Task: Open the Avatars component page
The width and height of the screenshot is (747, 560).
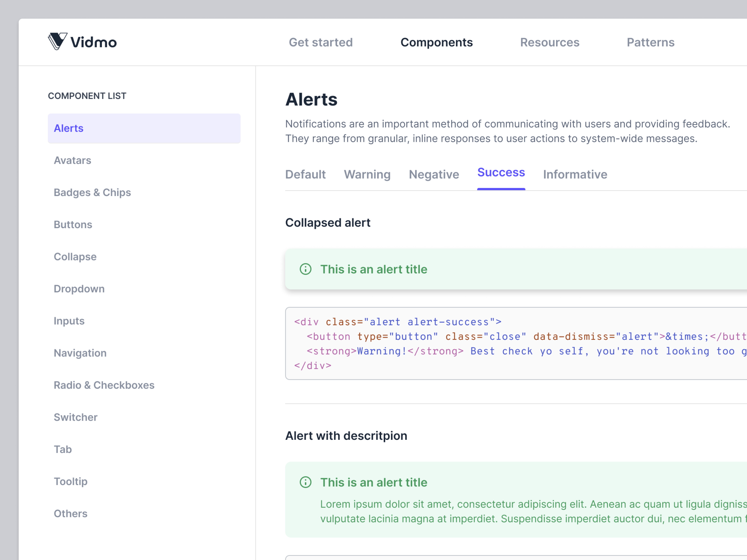Action: pos(72,160)
